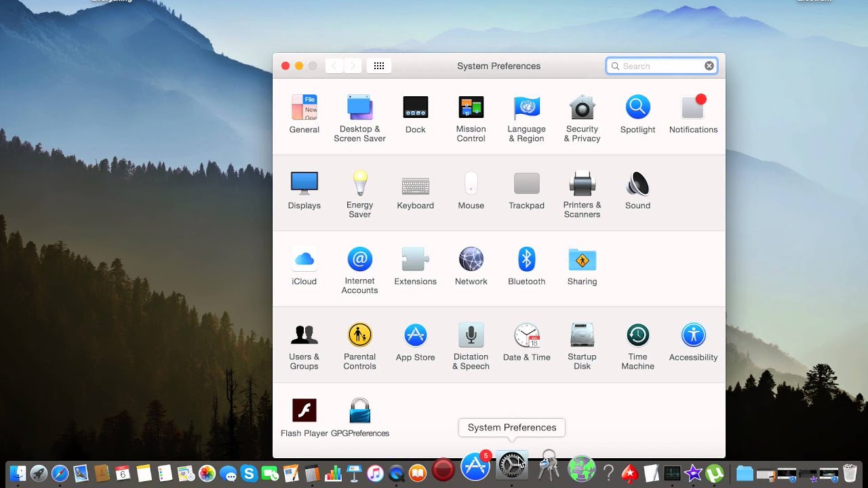Open Notes from the Dock
Viewport: 868px width, 488px height.
coord(144,474)
